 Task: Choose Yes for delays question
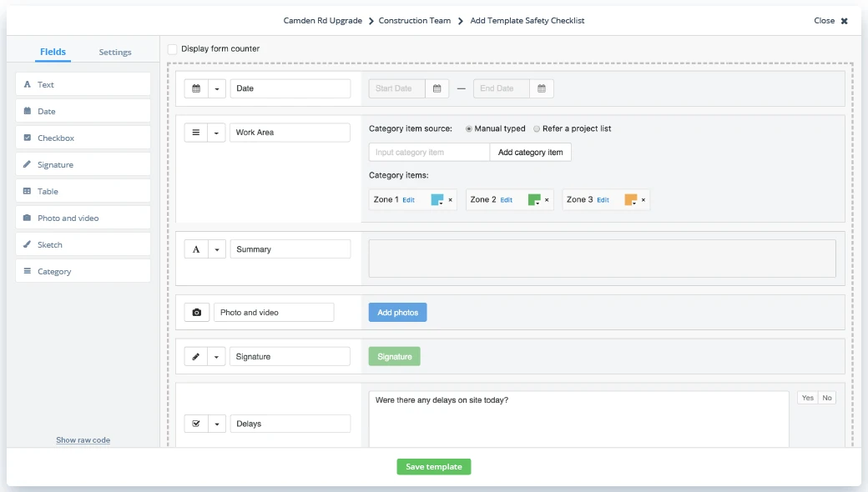pyautogui.click(x=808, y=398)
